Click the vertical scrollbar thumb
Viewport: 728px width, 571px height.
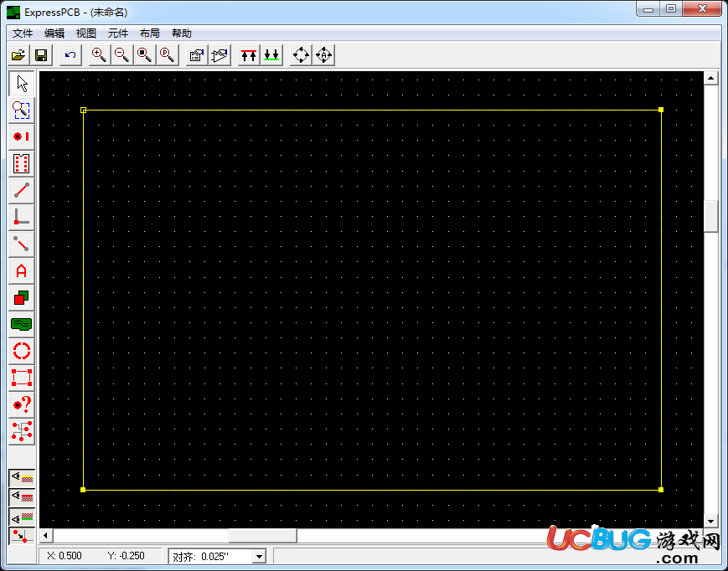tap(710, 216)
